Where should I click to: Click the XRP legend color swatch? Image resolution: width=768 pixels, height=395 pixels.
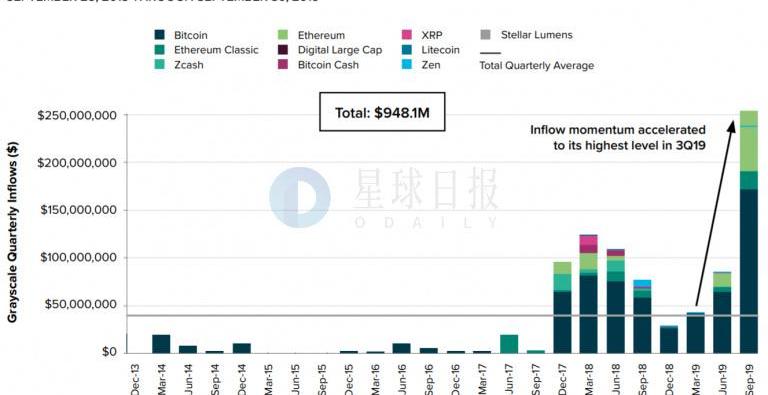pos(407,35)
